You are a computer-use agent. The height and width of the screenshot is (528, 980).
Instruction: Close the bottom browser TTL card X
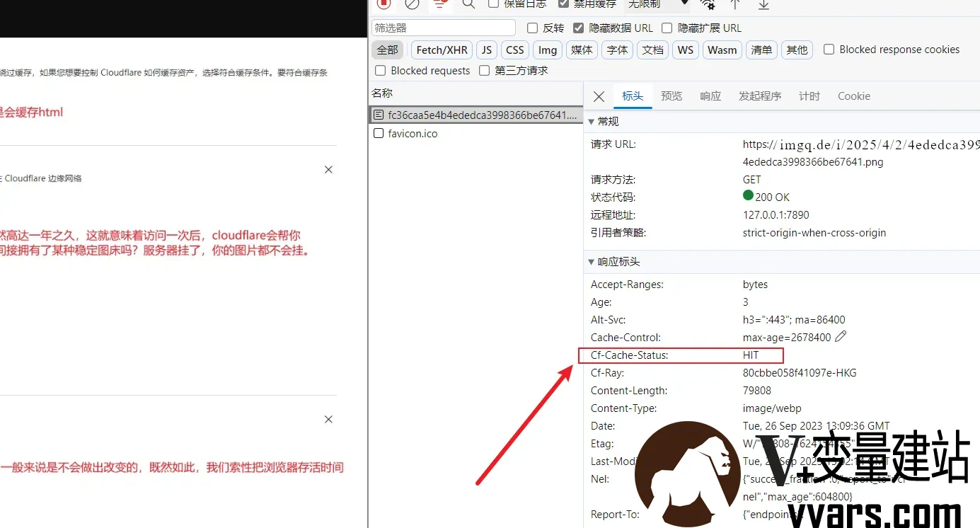(x=328, y=420)
